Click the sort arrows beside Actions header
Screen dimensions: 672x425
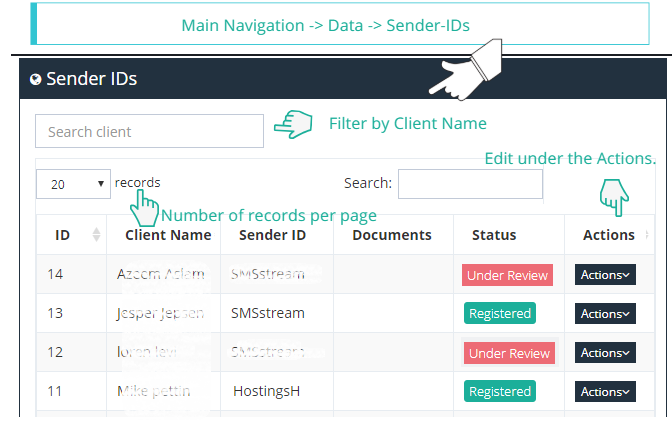tap(646, 235)
